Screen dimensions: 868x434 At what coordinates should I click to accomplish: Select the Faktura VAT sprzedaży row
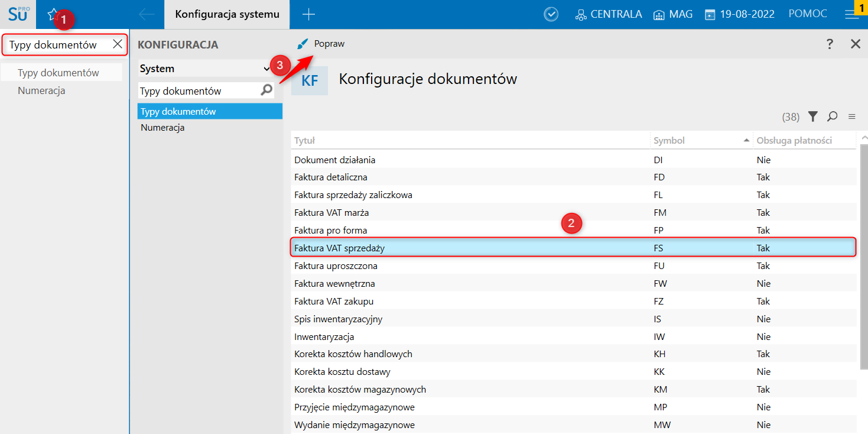(x=574, y=248)
